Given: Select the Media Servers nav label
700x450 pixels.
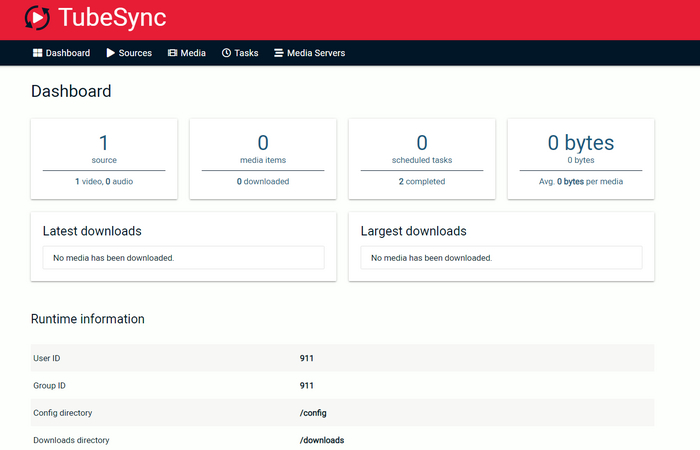Looking at the screenshot, I should tap(316, 53).
